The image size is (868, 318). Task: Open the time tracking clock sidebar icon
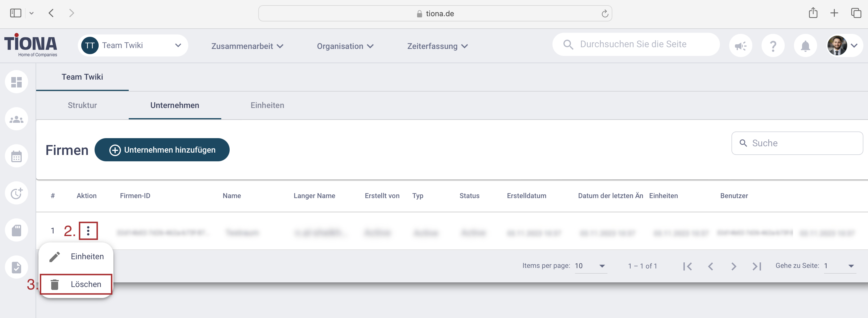(x=16, y=193)
